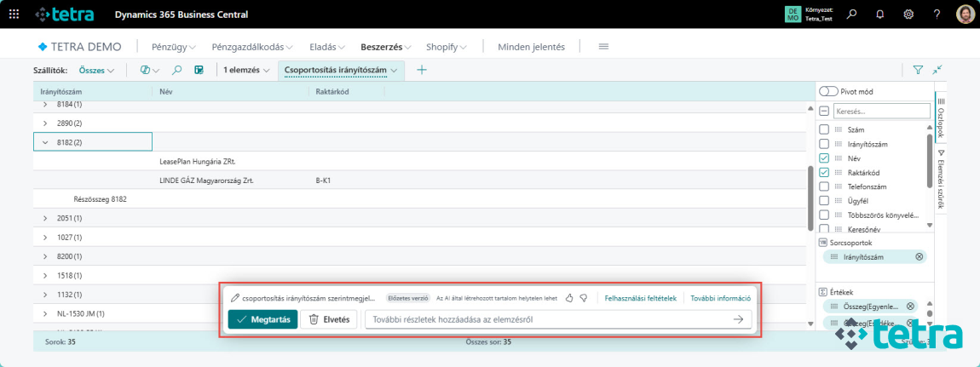Image resolution: width=980 pixels, height=367 pixels.
Task: Open the Pénzügy menu
Action: 173,47
